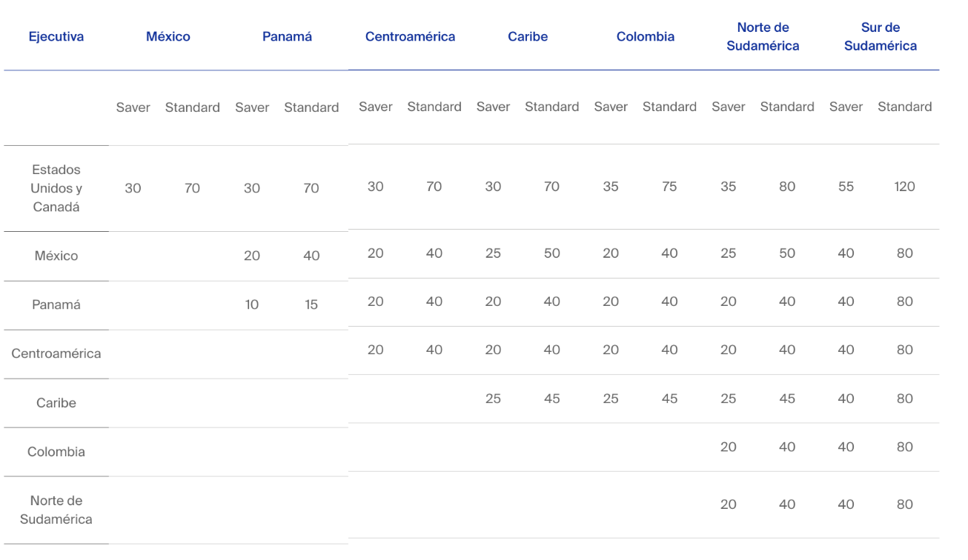
Task: Click the Colombia column header
Action: pos(646,36)
